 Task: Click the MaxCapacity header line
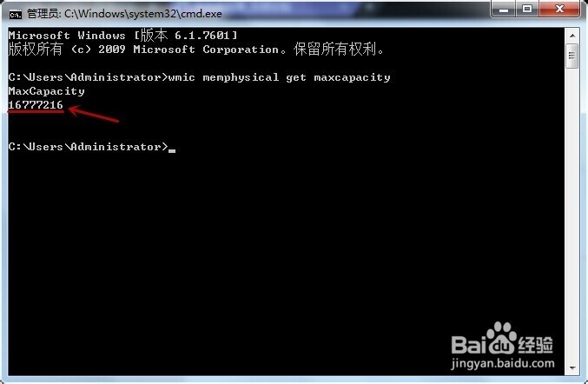click(47, 91)
